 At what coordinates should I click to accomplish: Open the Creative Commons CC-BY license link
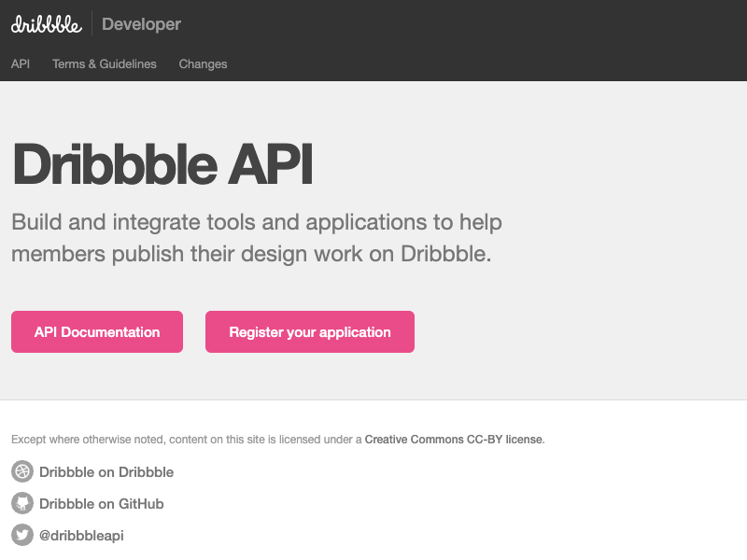[454, 439]
